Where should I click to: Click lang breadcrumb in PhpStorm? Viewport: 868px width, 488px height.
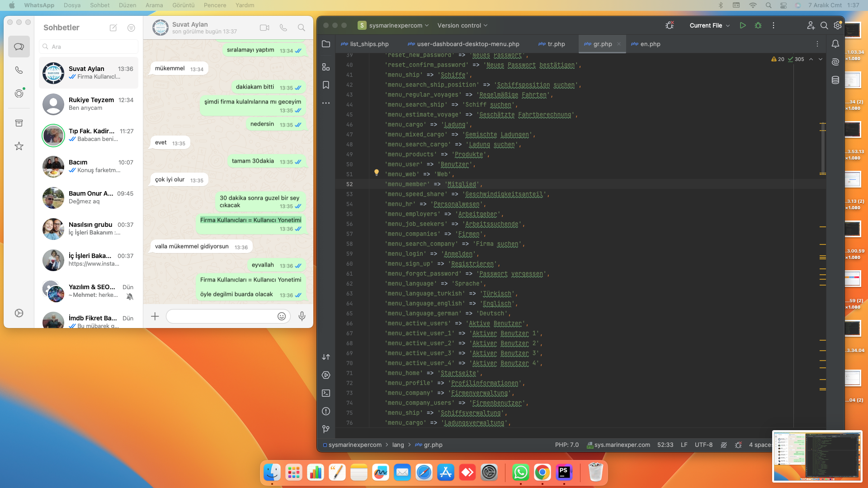398,445
